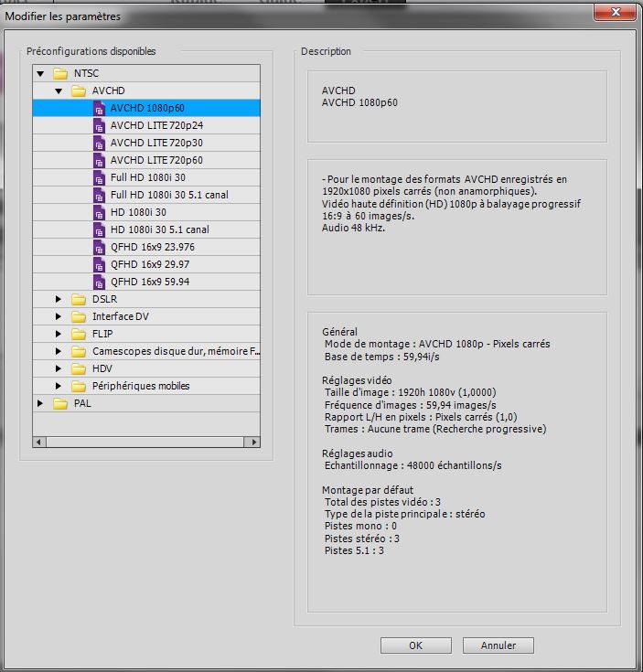The width and height of the screenshot is (643, 672).
Task: Click the Full HD 1080i 30 preset icon
Action: click(99, 177)
